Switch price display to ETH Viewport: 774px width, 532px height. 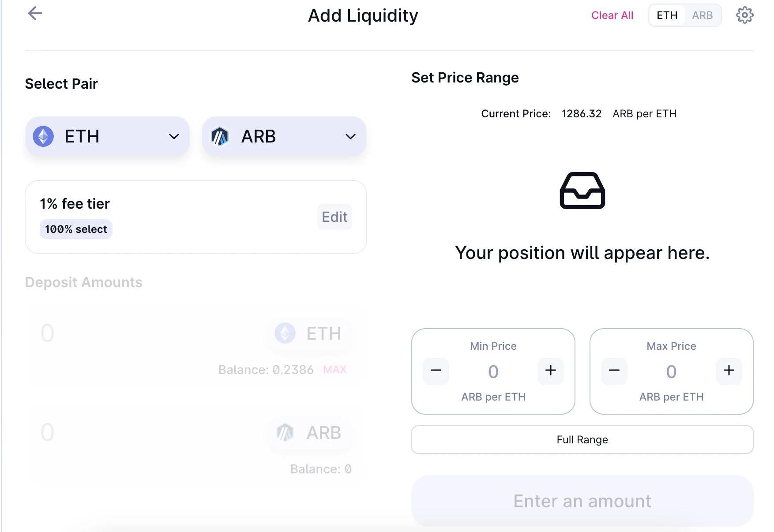667,15
